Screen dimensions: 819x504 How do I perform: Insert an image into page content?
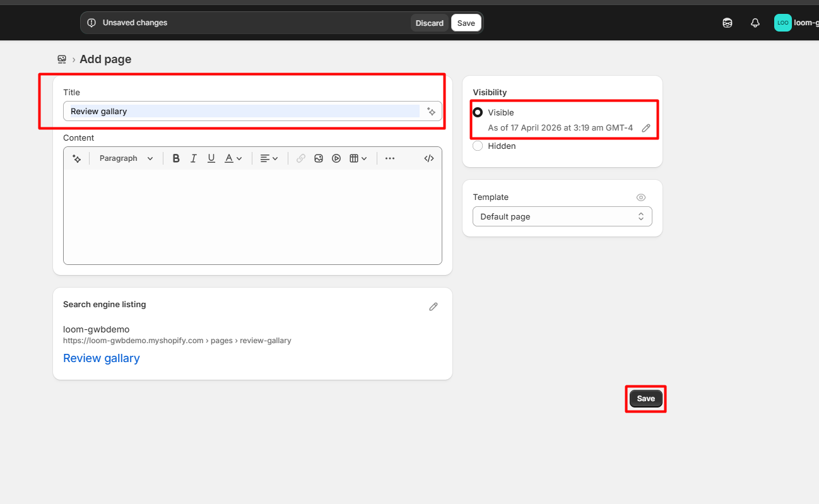click(319, 158)
